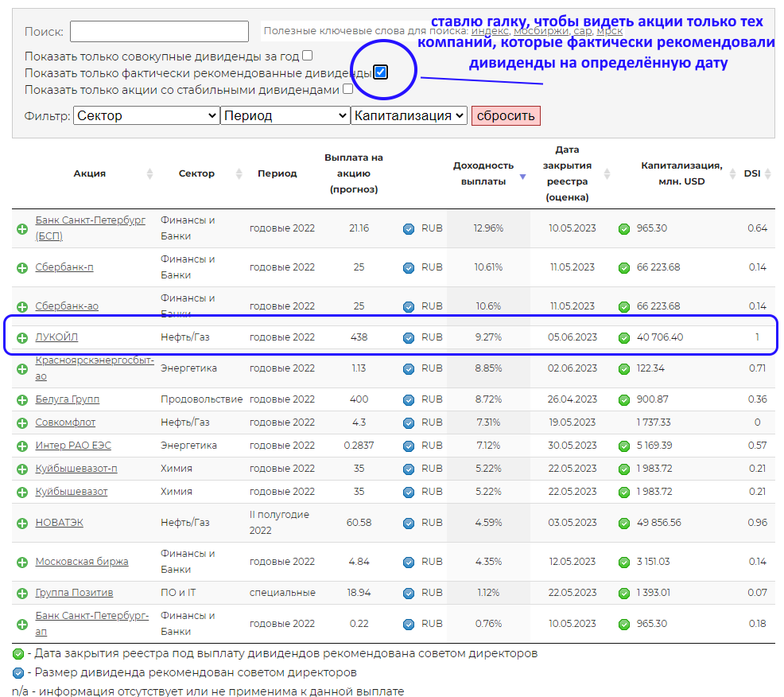This screenshot has width=784, height=697.
Task: Open the Куйбышевазот-п stock link
Action: point(76,469)
